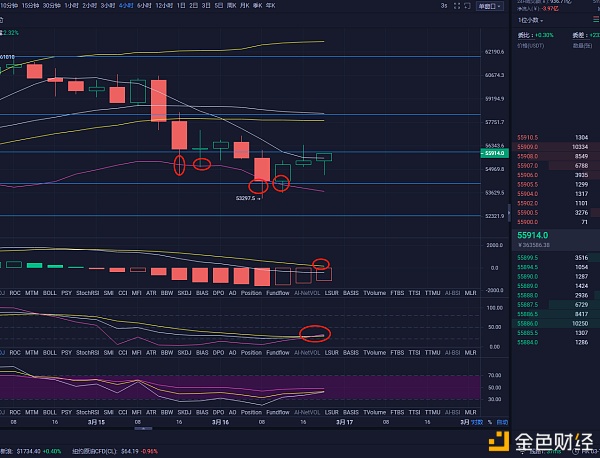This screenshot has height=458, width=600.
Task: Select Fundflow in row beneath histogram panel
Action: [x=278, y=293]
